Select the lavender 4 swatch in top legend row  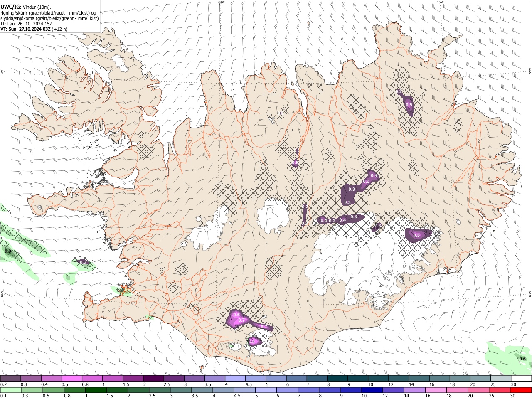pos(235,379)
